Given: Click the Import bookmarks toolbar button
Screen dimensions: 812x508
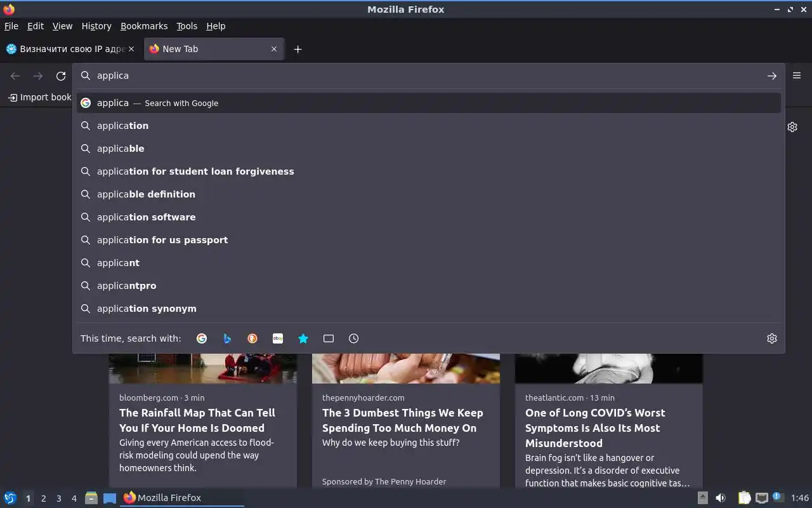Looking at the screenshot, I should [x=40, y=97].
